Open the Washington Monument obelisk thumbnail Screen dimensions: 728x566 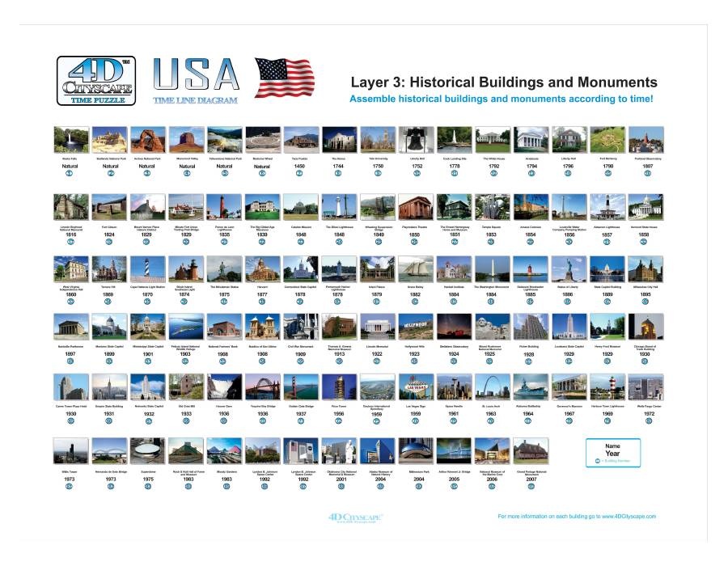click(x=493, y=269)
